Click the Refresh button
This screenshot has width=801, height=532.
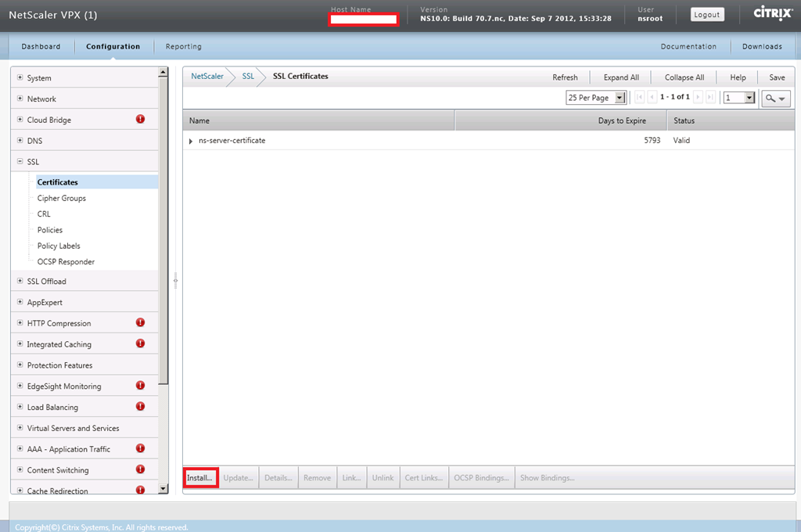565,77
